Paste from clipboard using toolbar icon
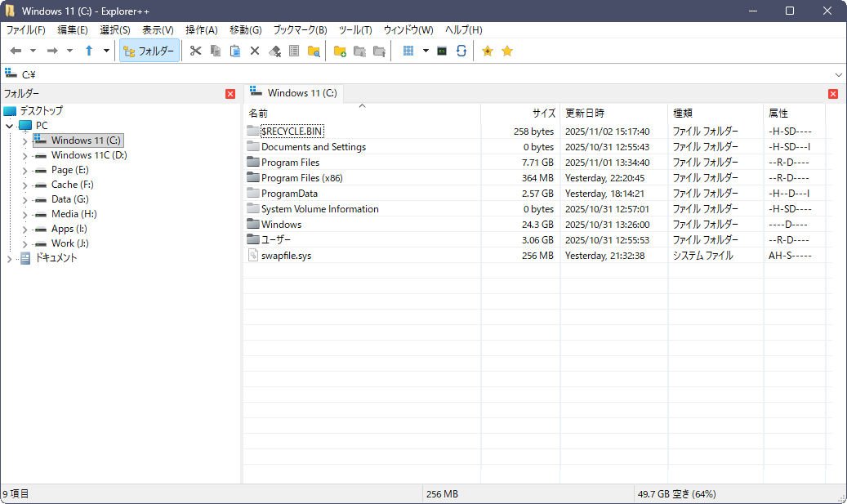The image size is (847, 504). tap(235, 51)
